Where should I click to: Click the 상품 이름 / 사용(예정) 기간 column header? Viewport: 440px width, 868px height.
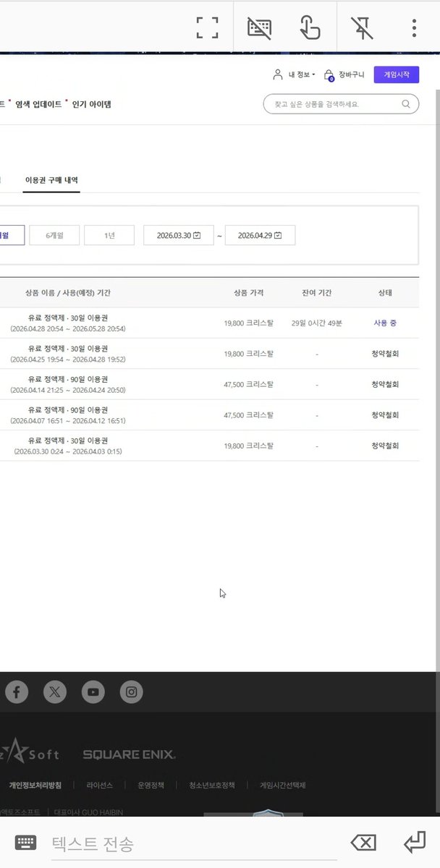click(68, 293)
